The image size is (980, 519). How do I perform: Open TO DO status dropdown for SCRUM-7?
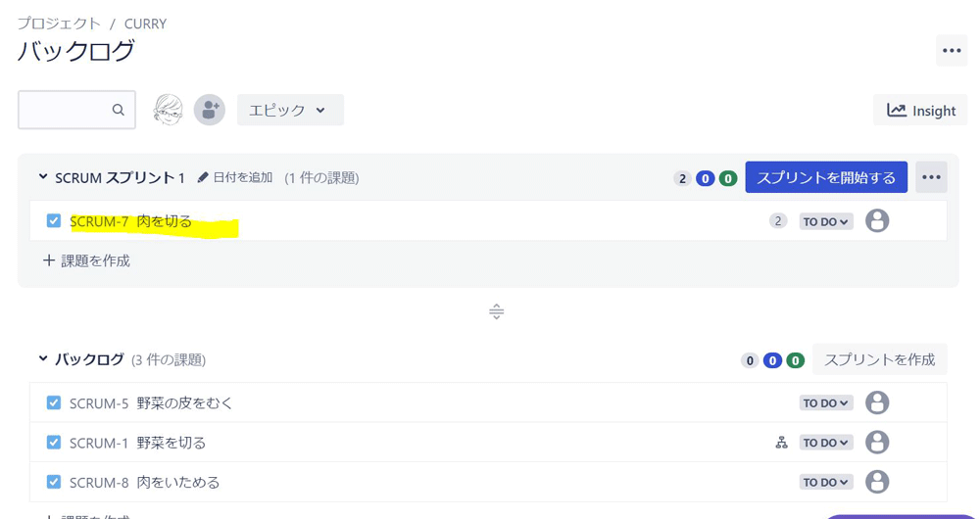826,221
